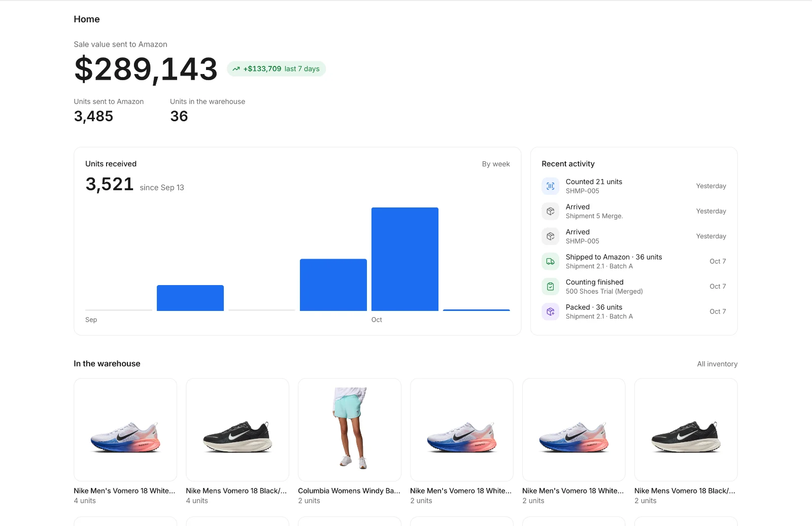The width and height of the screenshot is (812, 526).
Task: Click the 3,521 units received total
Action: coord(110,184)
